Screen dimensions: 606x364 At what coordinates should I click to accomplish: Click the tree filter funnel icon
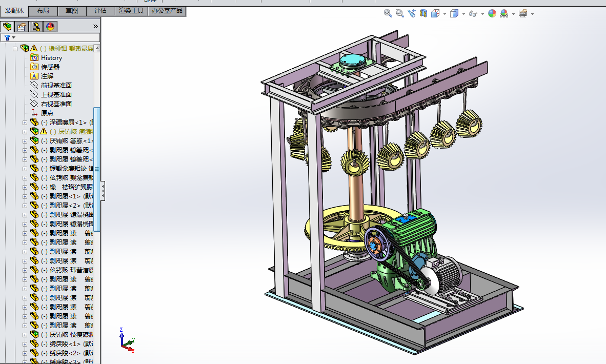click(7, 37)
